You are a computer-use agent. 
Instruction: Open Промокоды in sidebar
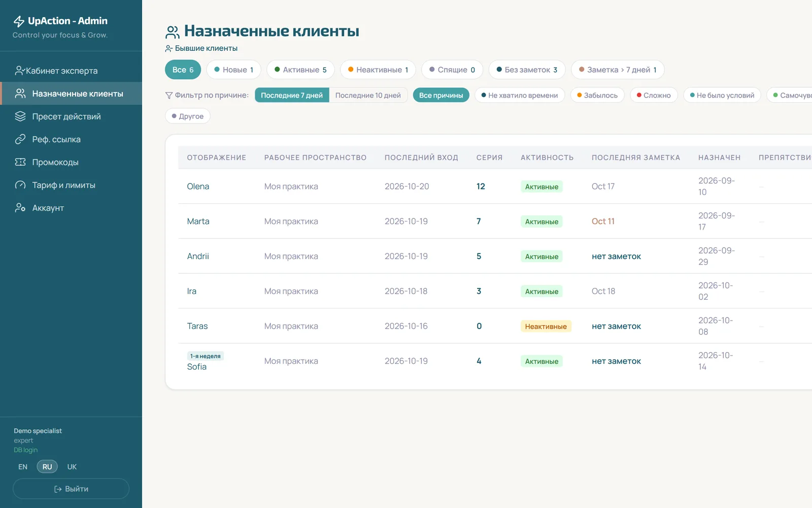point(71,162)
